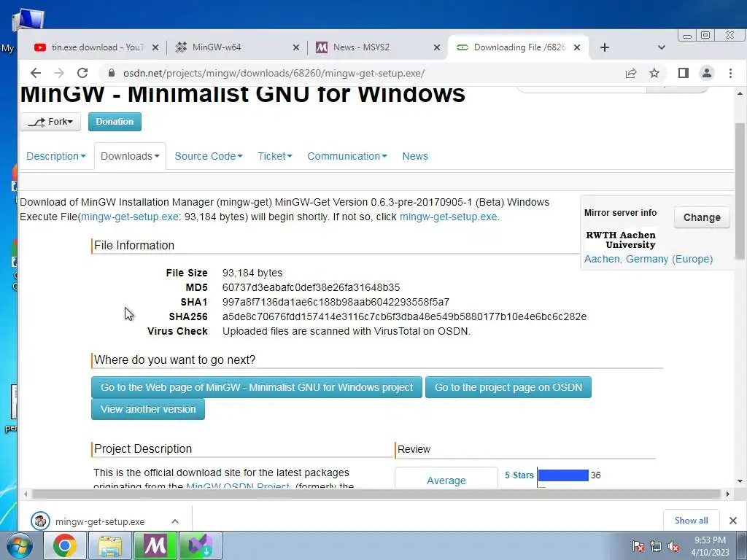The height and width of the screenshot is (560, 747).
Task: Expand the Source Code menu
Action: point(209,156)
